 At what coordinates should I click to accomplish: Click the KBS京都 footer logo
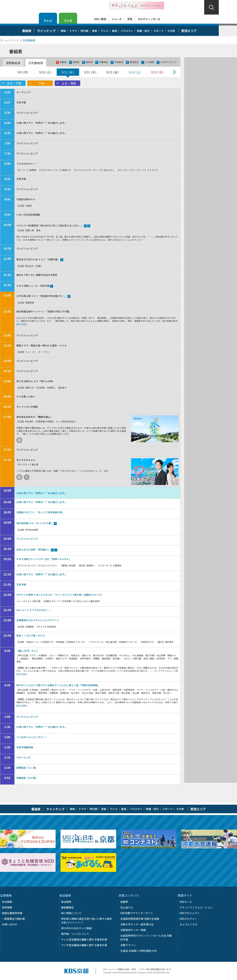click(77, 971)
